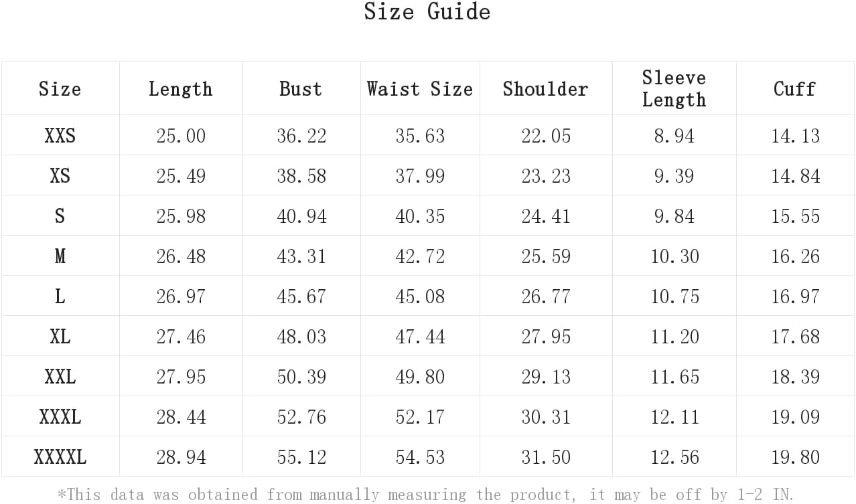The height and width of the screenshot is (504, 856).
Task: Select shoulder value 27.95 for XL
Action: (546, 337)
